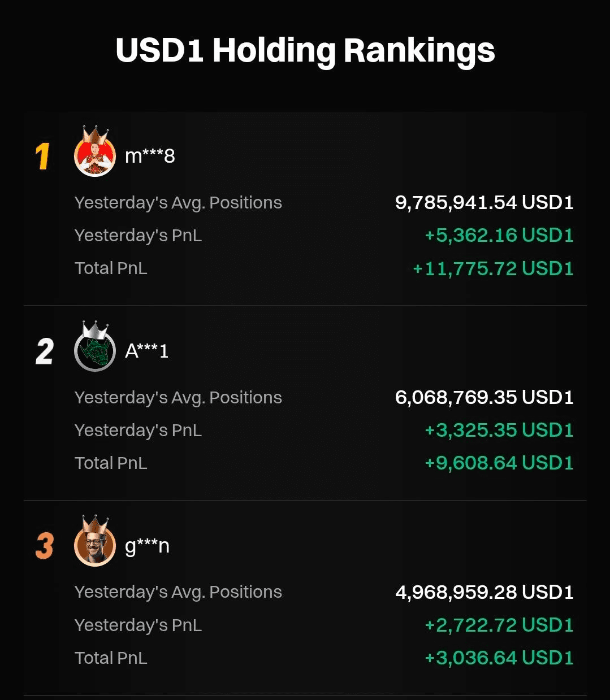Screen dimensions: 610x700
Task: Select the +3,036.64 USD1 total PnL
Action: 499,658
